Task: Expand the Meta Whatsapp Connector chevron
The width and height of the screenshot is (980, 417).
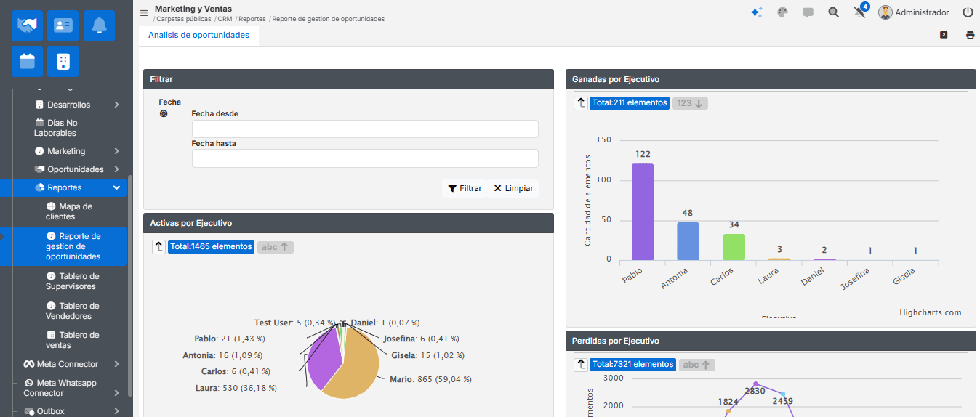Action: (x=116, y=393)
